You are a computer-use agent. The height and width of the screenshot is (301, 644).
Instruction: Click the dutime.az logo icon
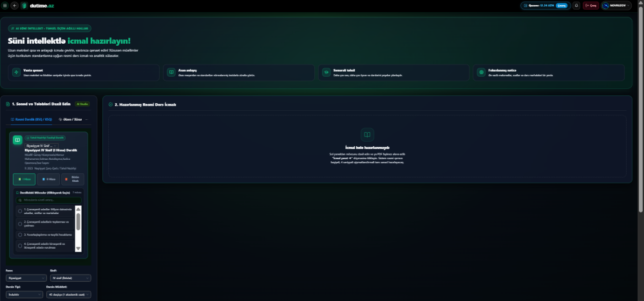tap(24, 6)
